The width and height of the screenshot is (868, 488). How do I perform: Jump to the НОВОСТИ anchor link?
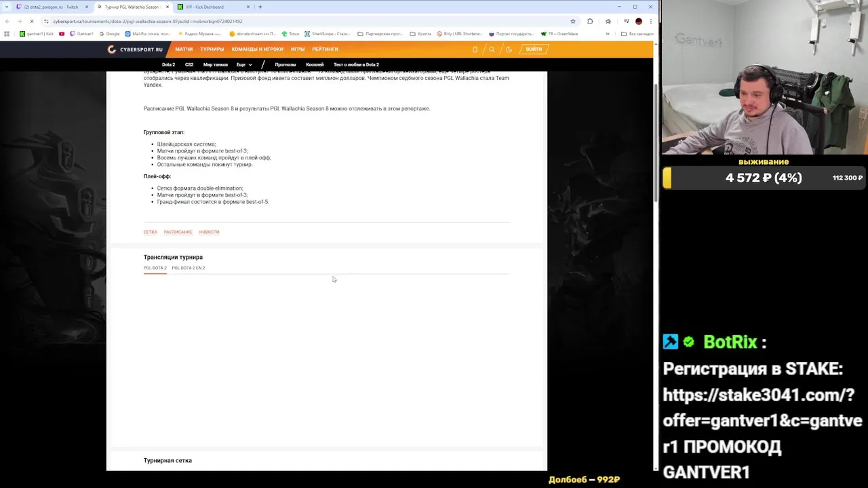(209, 232)
